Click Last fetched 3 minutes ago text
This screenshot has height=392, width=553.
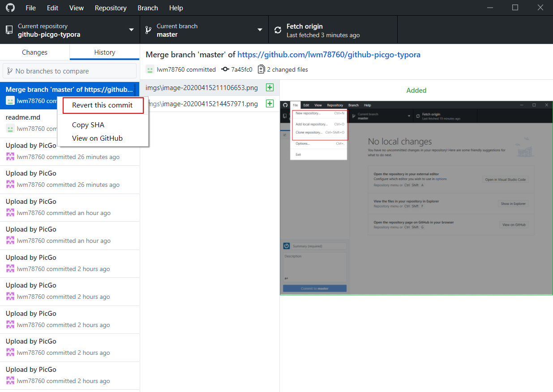(x=323, y=35)
